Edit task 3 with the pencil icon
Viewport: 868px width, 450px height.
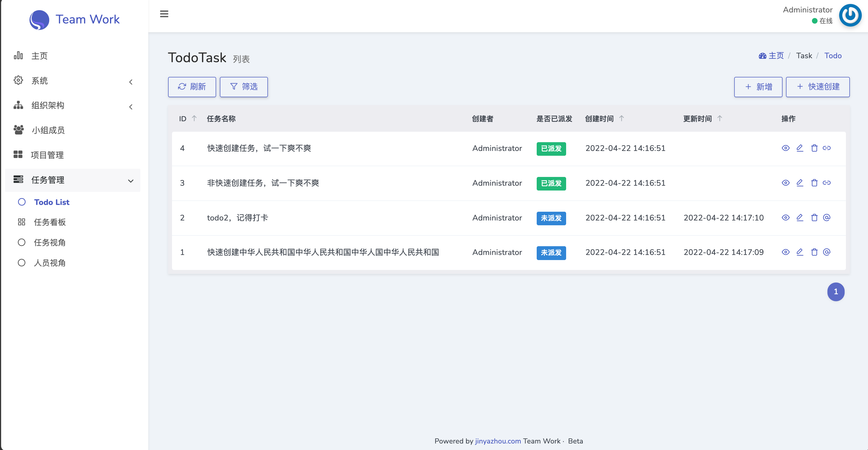(800, 183)
